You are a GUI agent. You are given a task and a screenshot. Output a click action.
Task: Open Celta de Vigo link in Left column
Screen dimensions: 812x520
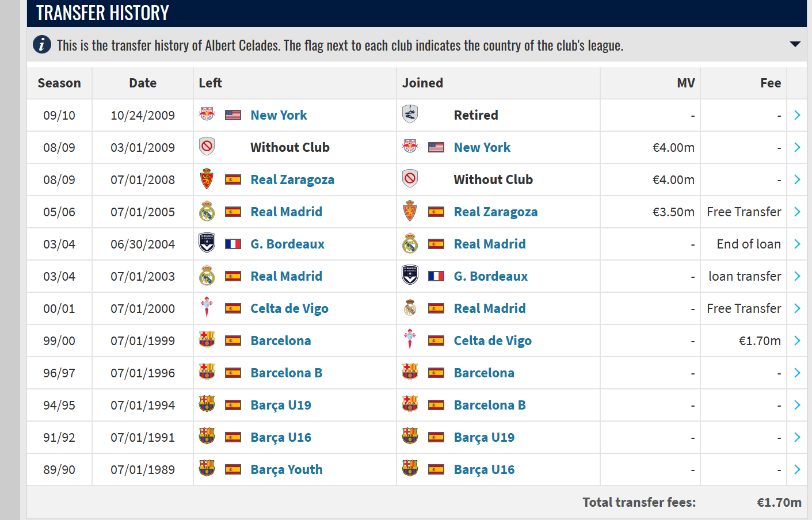coord(289,308)
